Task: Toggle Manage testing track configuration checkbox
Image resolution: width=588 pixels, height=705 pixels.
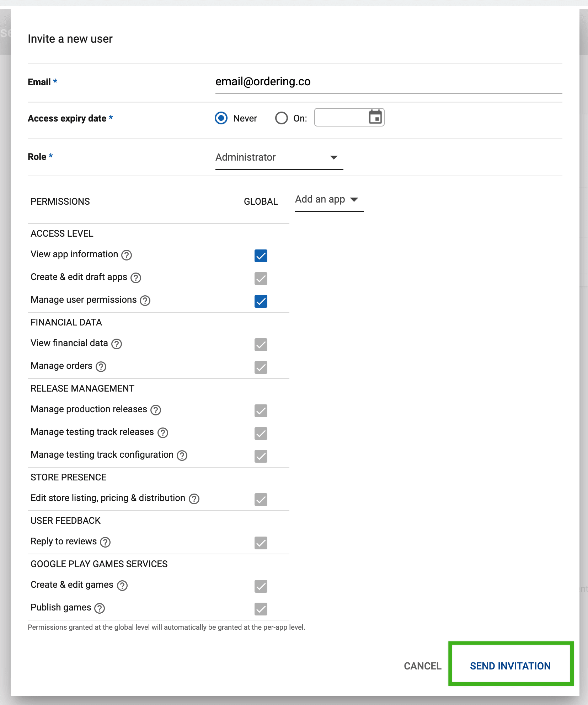Action: coord(261,456)
